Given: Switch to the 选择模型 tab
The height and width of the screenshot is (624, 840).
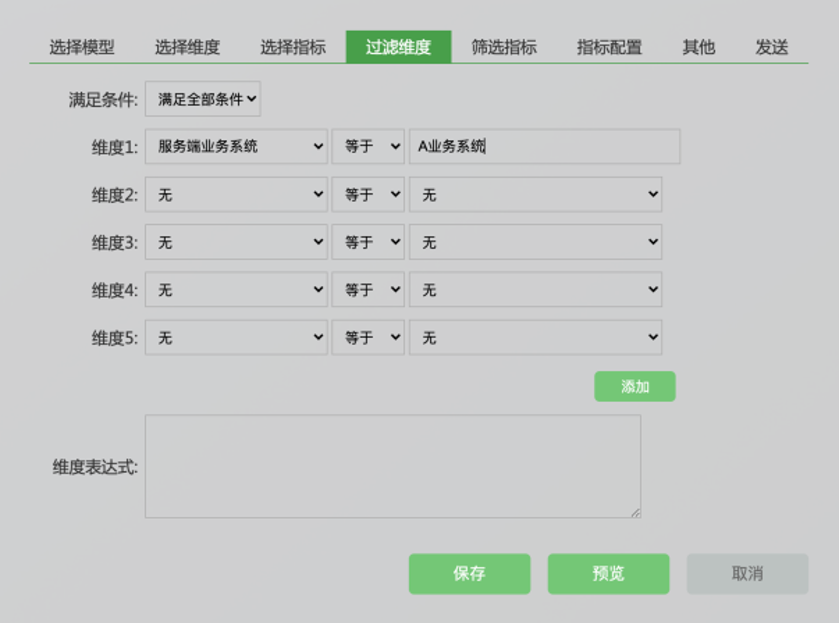Looking at the screenshot, I should [82, 47].
